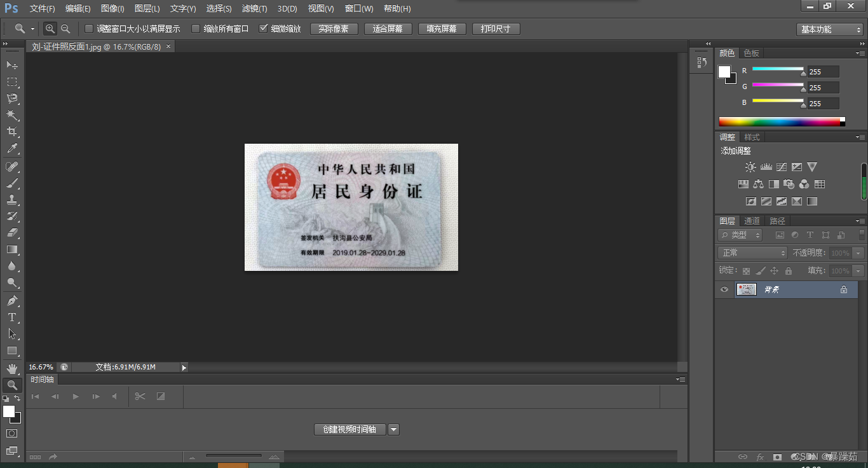The width and height of the screenshot is (868, 468).
Task: Select the Dodge tool
Action: (x=12, y=283)
